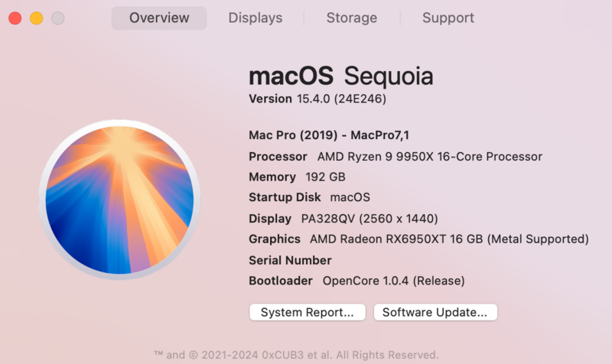The image size is (612, 364).
Task: Open the Displays tab
Action: [x=256, y=18]
